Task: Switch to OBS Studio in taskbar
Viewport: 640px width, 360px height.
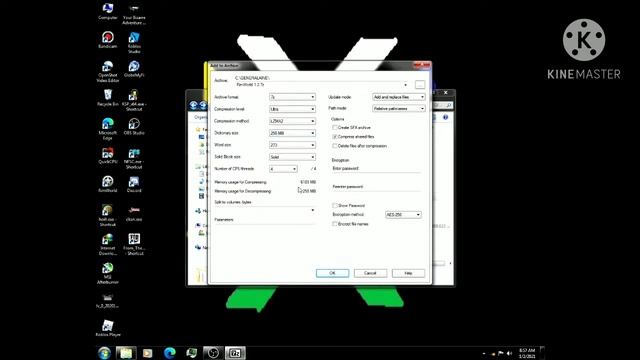Action: pos(213,353)
